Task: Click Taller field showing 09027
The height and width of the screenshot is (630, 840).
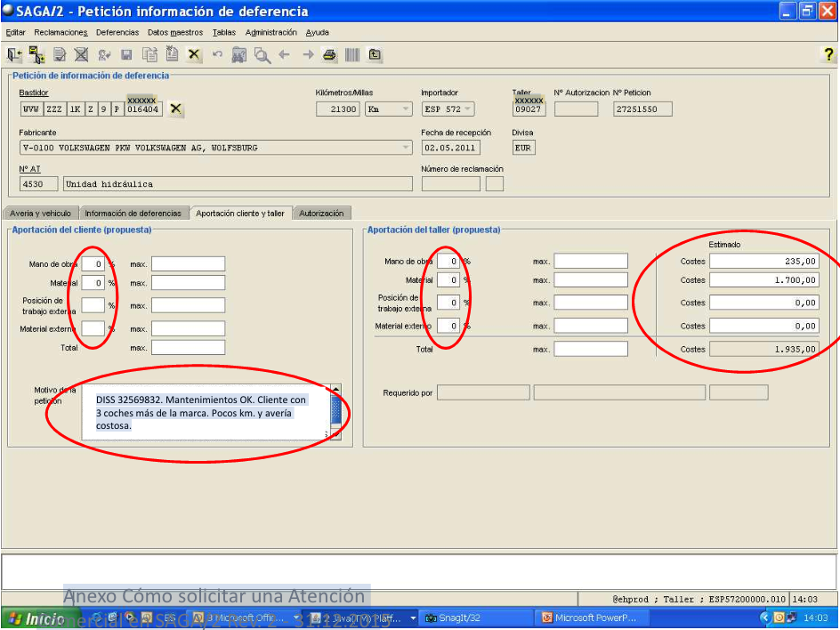Action: 529,109
